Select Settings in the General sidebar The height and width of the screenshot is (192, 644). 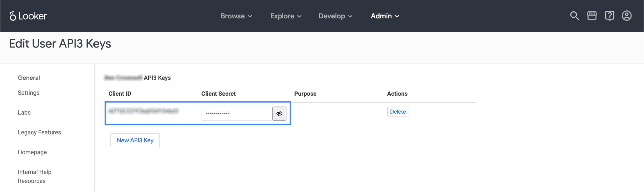tap(29, 93)
